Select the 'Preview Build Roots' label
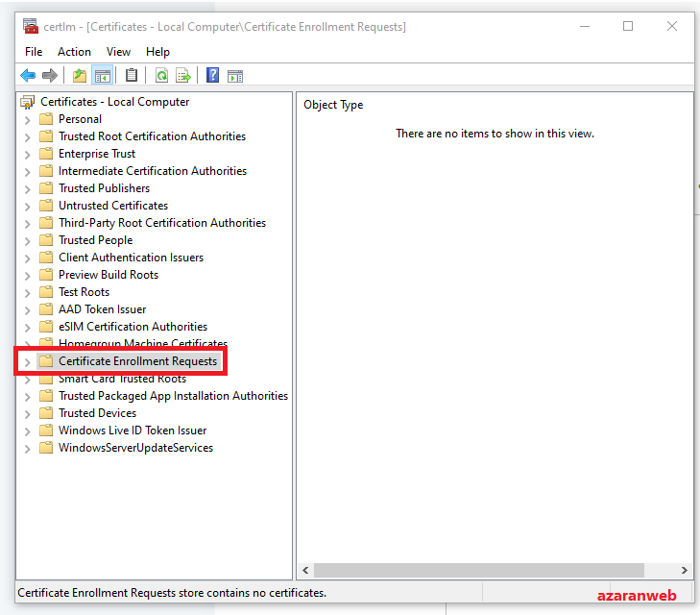Image resolution: width=700 pixels, height=615 pixels. click(x=109, y=275)
